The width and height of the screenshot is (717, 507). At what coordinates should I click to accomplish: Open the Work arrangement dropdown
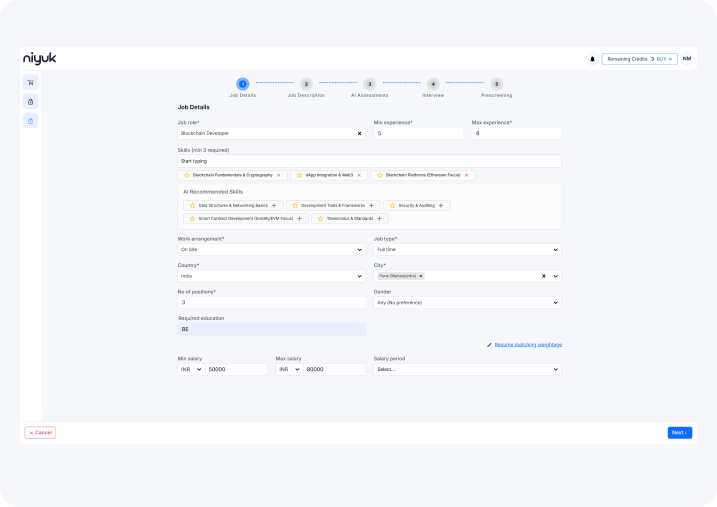(x=271, y=250)
